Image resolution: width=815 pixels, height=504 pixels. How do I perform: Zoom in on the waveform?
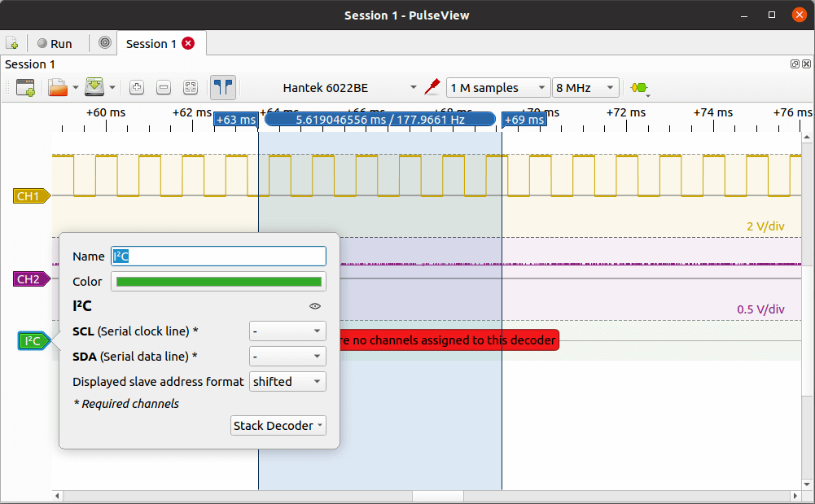[137, 87]
